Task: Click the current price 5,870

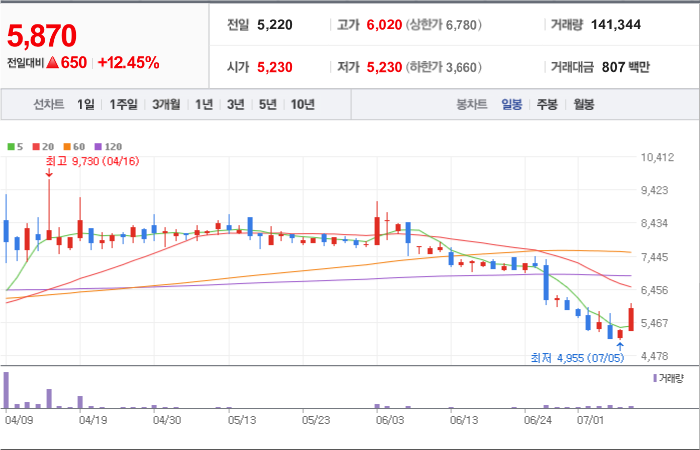Action: coord(42,36)
